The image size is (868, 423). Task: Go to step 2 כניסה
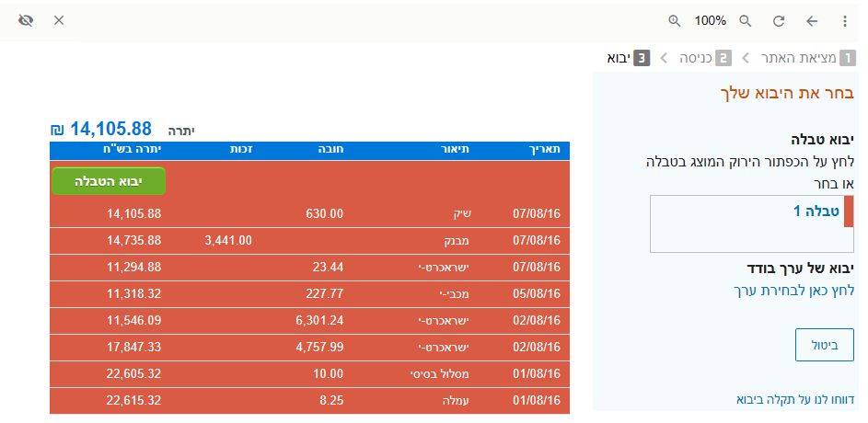coord(705,58)
